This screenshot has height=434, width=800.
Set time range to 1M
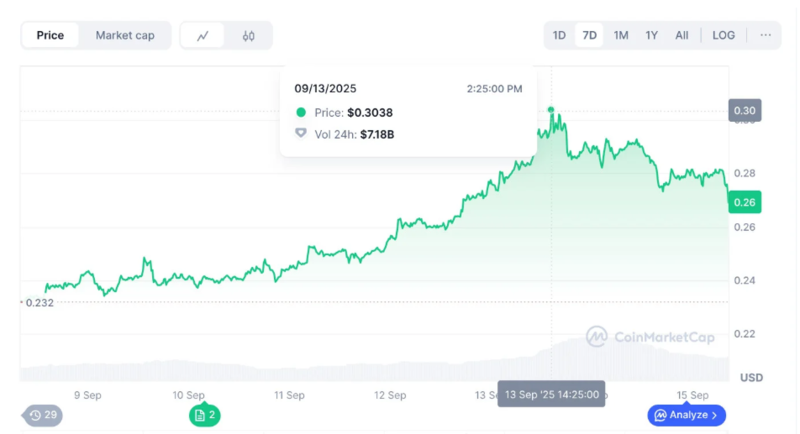point(621,35)
